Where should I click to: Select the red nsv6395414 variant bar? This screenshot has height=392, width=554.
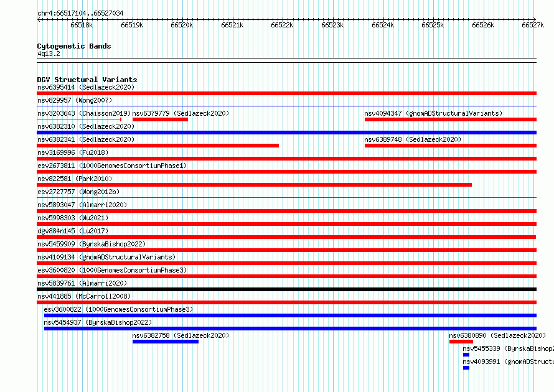click(x=286, y=93)
